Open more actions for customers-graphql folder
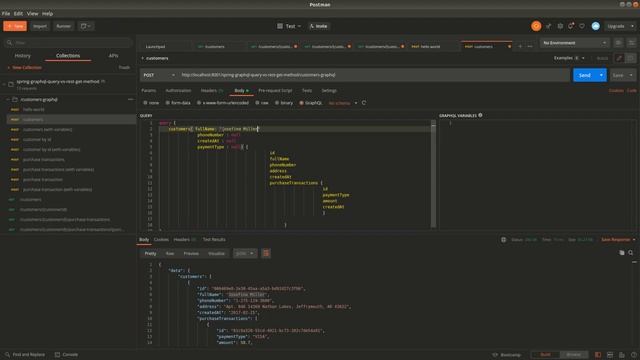 (130, 100)
